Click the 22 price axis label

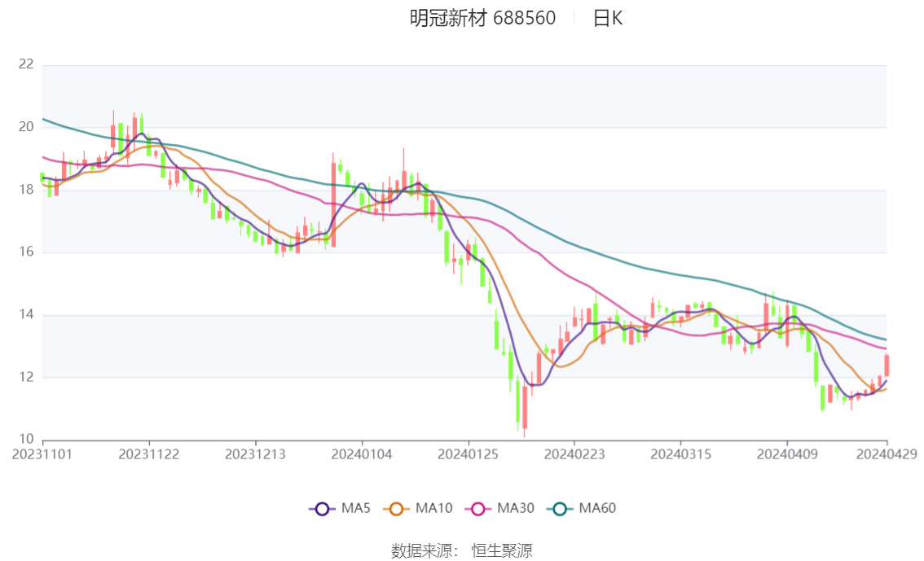pyautogui.click(x=26, y=64)
